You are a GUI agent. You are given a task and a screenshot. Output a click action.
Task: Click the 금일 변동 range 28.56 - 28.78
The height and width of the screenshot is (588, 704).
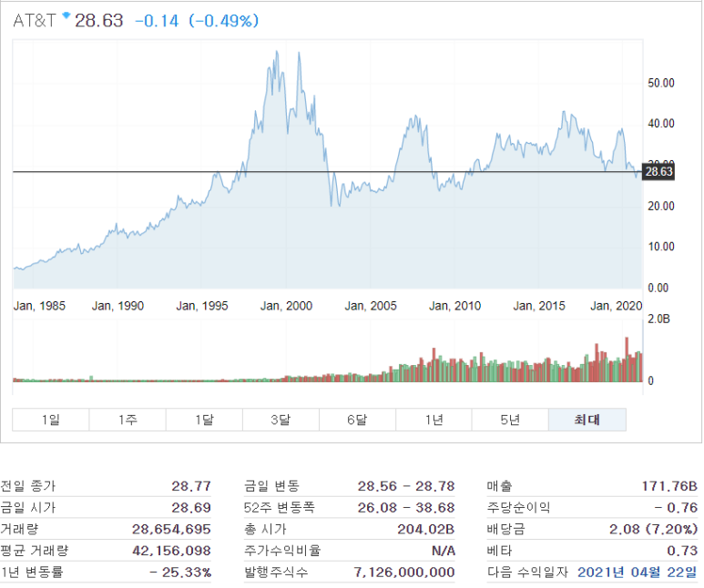pyautogui.click(x=406, y=486)
